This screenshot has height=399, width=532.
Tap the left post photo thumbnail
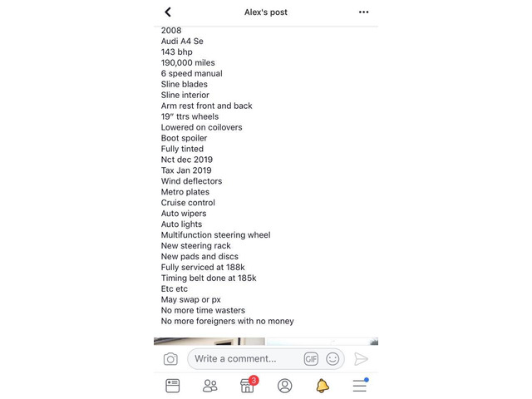click(209, 341)
